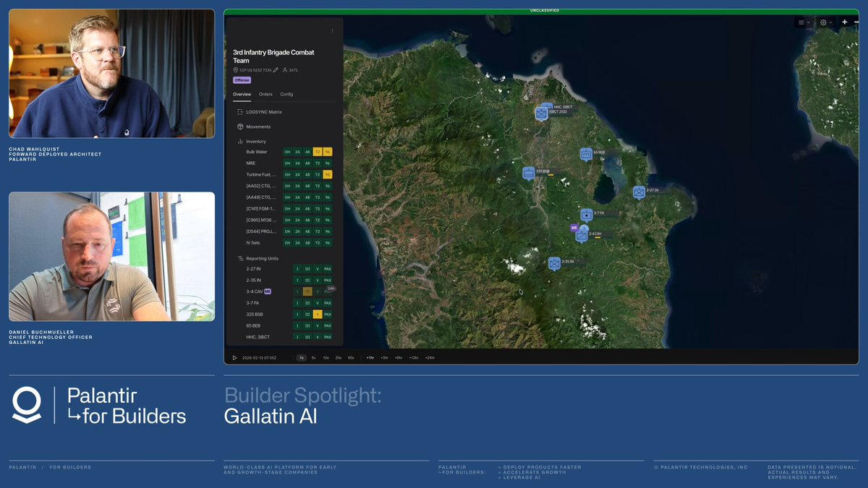Set playback speed to 1x

pyautogui.click(x=302, y=358)
